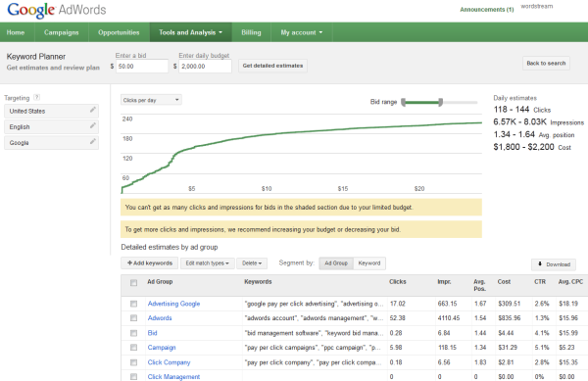Viewport: 588px width, 381px height.
Task: Check the Click Company row checkbox
Action: tap(133, 362)
